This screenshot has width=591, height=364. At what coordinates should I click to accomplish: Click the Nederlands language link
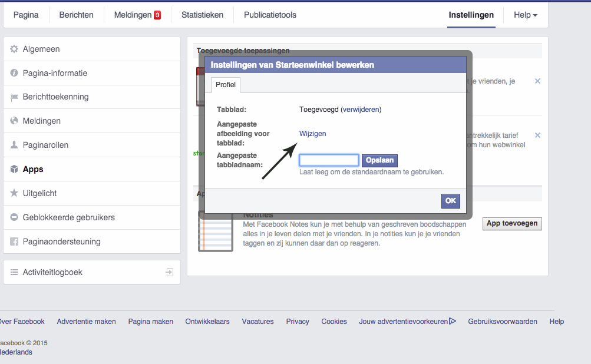[x=16, y=352]
